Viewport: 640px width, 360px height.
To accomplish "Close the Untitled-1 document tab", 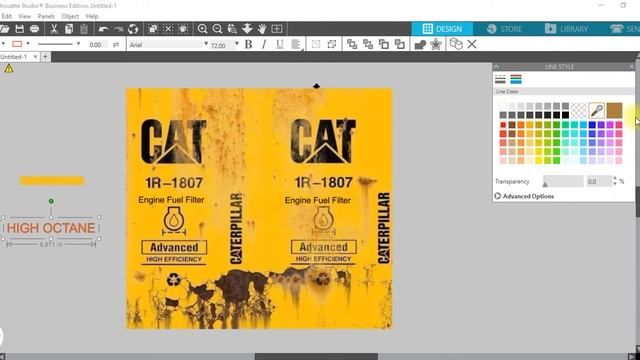I will coord(36,57).
